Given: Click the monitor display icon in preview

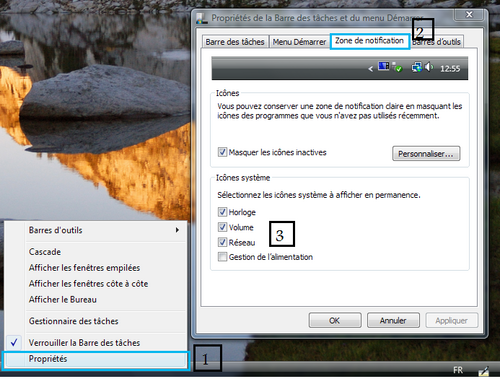Looking at the screenshot, I should (x=383, y=66).
